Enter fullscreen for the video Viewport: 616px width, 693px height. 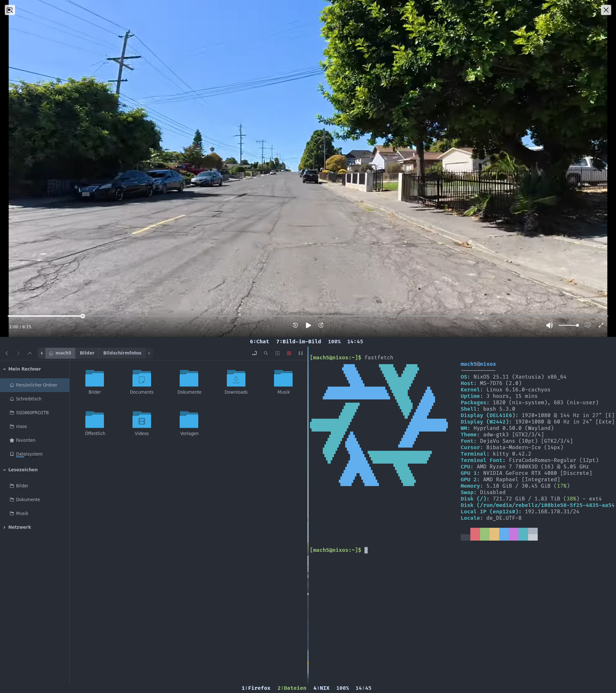[x=601, y=325]
